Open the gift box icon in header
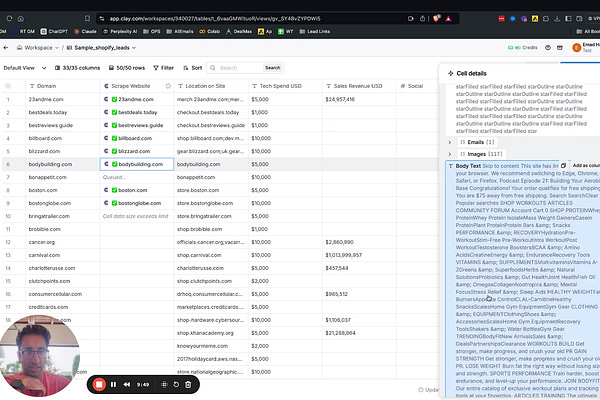Screen dimensions: 600x400 pyautogui.click(x=560, y=48)
